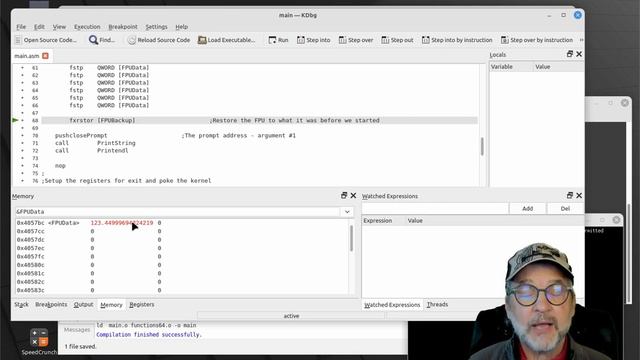Click memory value 123.44999694824219

pyautogui.click(x=122, y=223)
